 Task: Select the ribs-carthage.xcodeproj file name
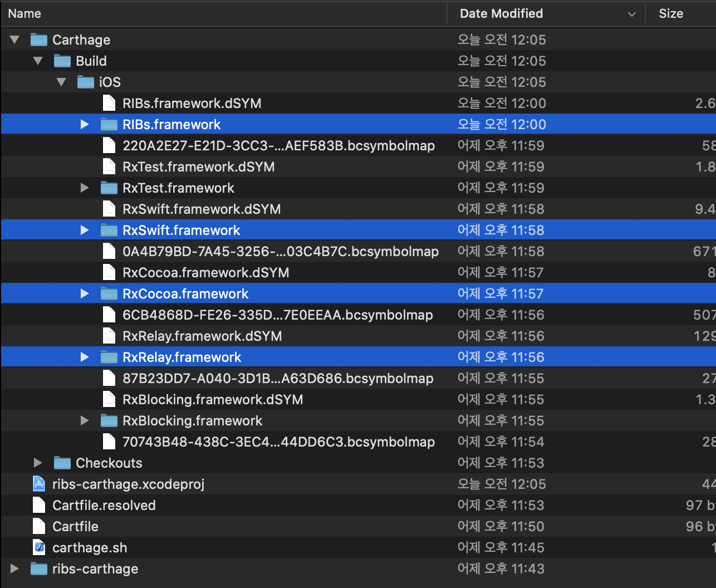point(128,484)
